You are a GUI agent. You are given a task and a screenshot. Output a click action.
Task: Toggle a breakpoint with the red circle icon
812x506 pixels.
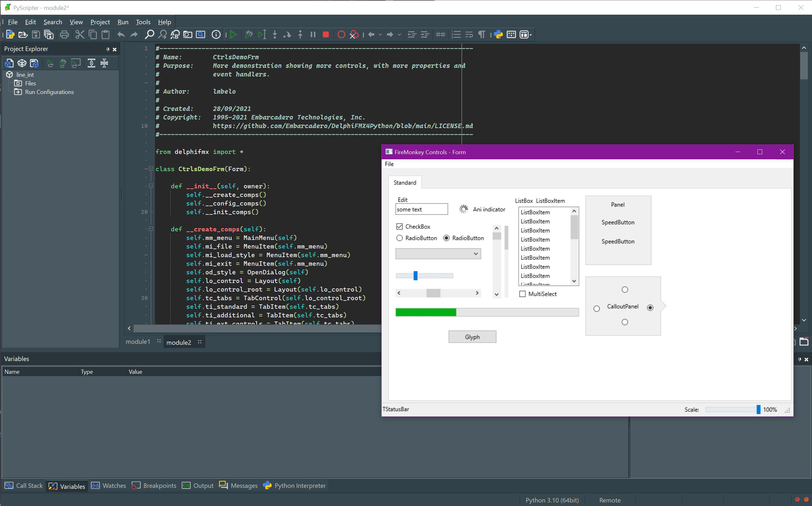(x=341, y=34)
